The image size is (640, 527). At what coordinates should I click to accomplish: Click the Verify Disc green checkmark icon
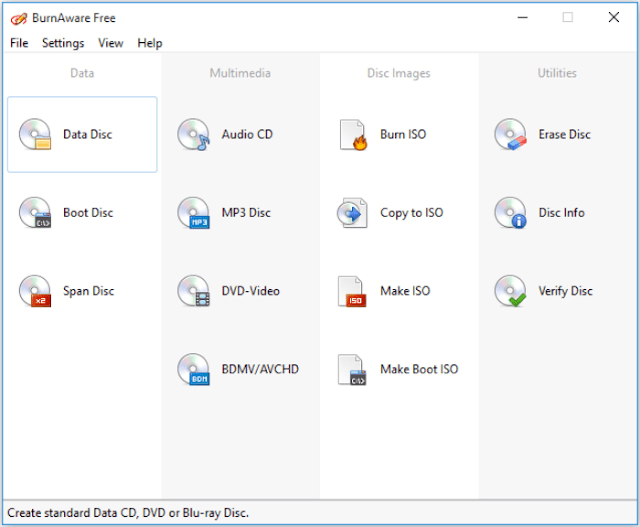[x=511, y=291]
